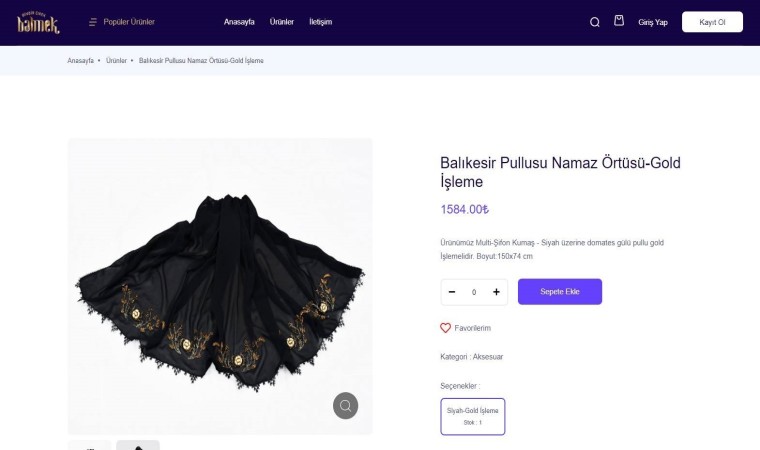Viewport: 760px width, 450px height.
Task: Expand the Popüler Ürünler menu
Action: click(x=129, y=22)
